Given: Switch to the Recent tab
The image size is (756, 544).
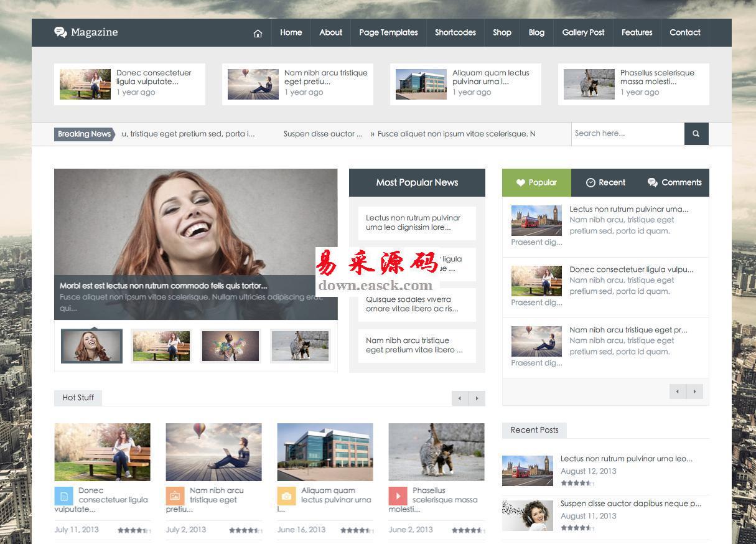Looking at the screenshot, I should pos(605,182).
